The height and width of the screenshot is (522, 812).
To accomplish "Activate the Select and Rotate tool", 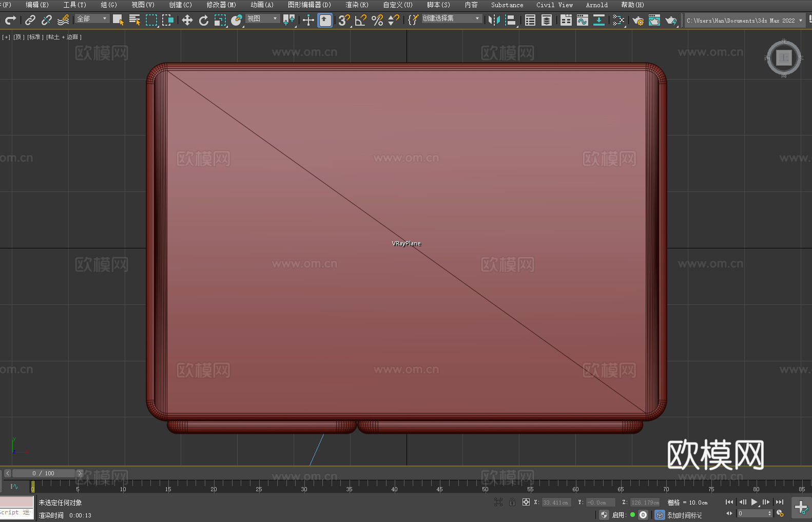I will pyautogui.click(x=204, y=20).
